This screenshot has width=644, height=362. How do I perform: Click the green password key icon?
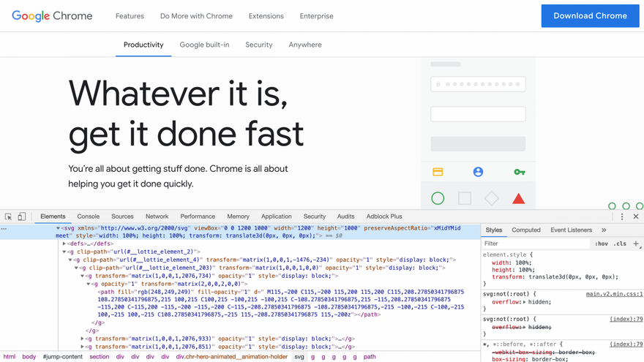520,172
